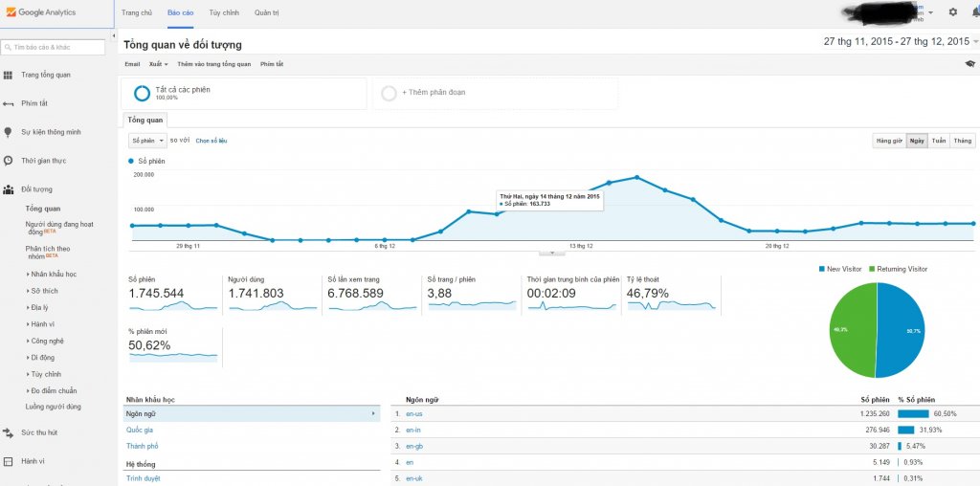Screen dimensions: 980x486
Task: Open the Trang tổng quan dashboard icon
Action: 9,75
